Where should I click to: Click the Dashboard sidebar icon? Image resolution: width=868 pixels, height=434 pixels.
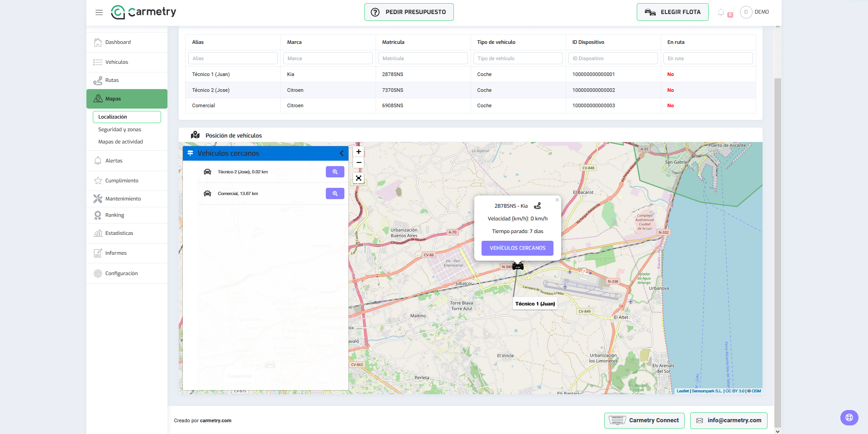point(98,42)
